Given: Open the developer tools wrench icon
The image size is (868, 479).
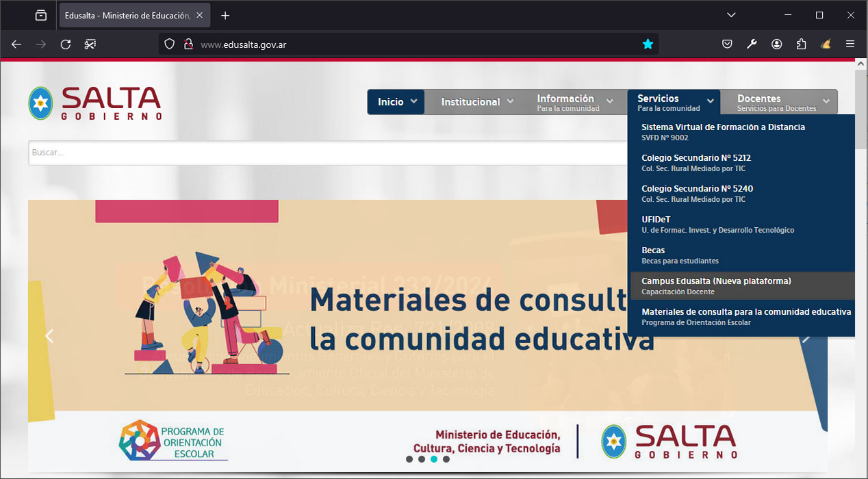Looking at the screenshot, I should 752,44.
